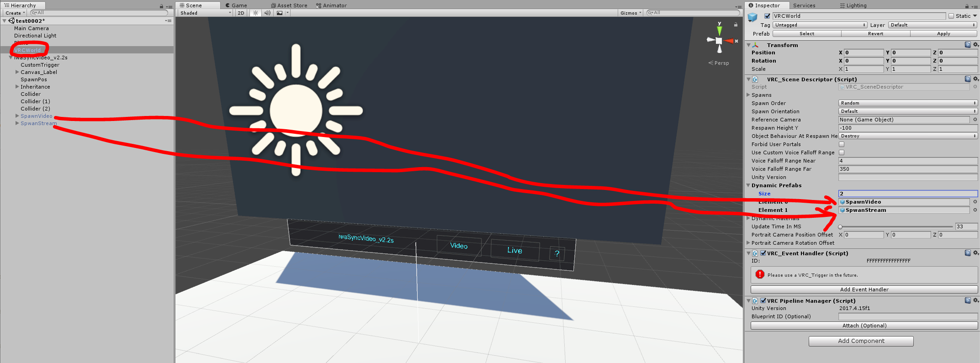Open object picker for Reference Camera field

975,120
